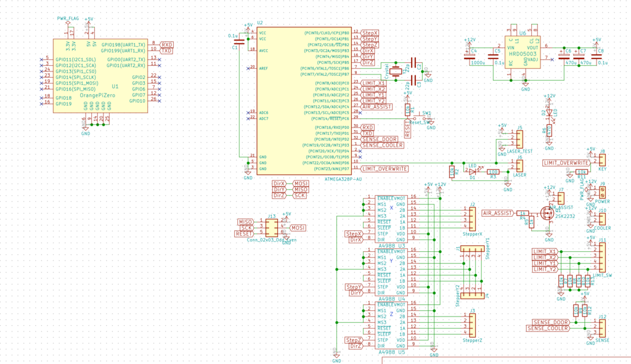
Task: Click the J13 Conn_02x03 programming header
Action: (x=272, y=228)
